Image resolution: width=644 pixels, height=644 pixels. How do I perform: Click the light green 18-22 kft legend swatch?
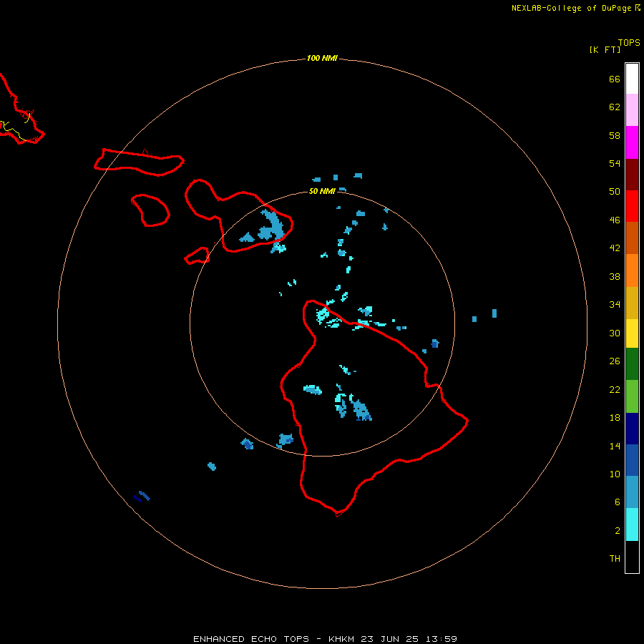pos(632,396)
